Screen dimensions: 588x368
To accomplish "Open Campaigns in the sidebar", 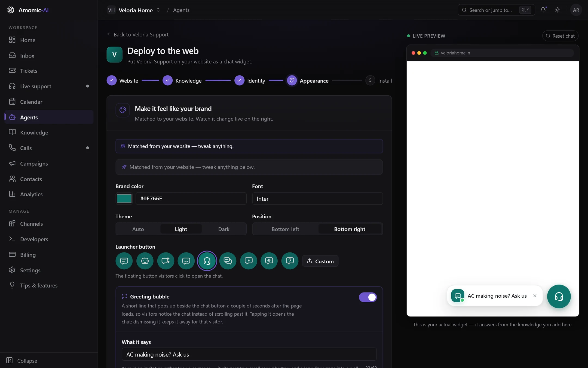I will (x=49, y=163).
